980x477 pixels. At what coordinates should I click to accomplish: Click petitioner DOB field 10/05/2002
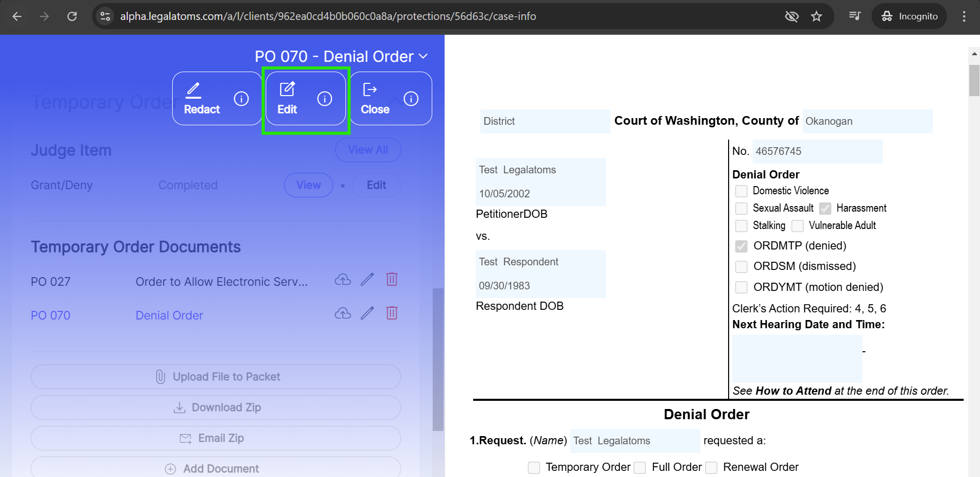click(x=541, y=194)
